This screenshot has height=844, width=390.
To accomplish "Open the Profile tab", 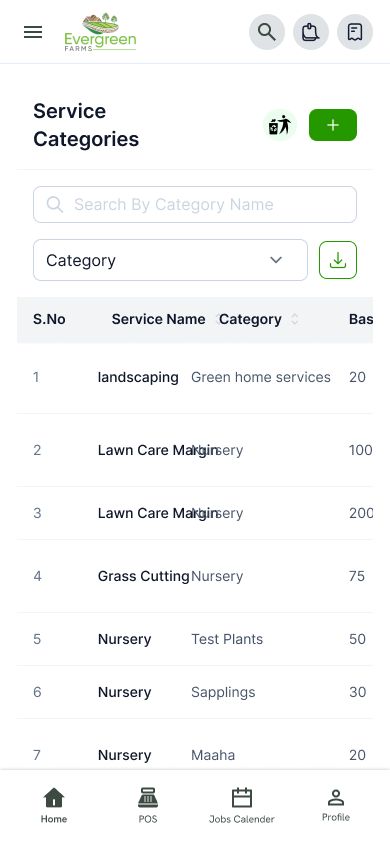I will coord(336,806).
